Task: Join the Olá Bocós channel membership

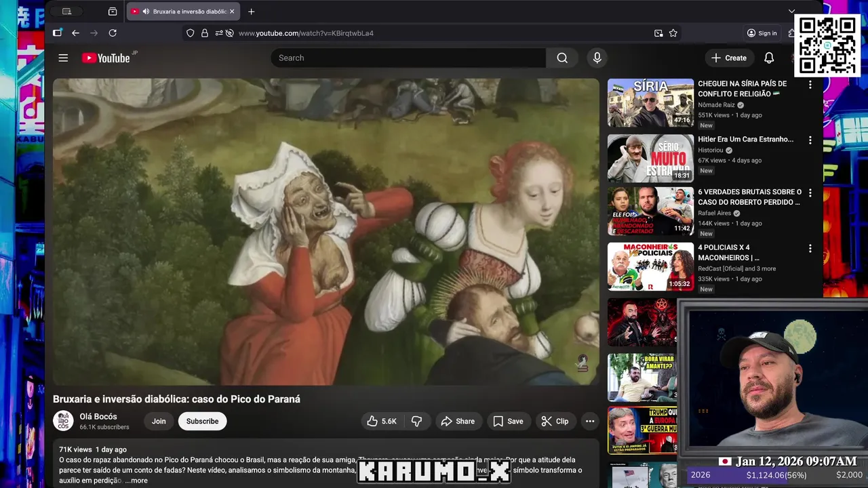Action: (x=159, y=421)
